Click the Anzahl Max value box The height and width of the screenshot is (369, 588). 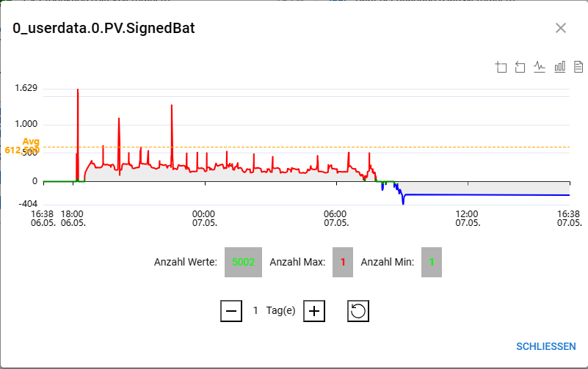pyautogui.click(x=342, y=262)
